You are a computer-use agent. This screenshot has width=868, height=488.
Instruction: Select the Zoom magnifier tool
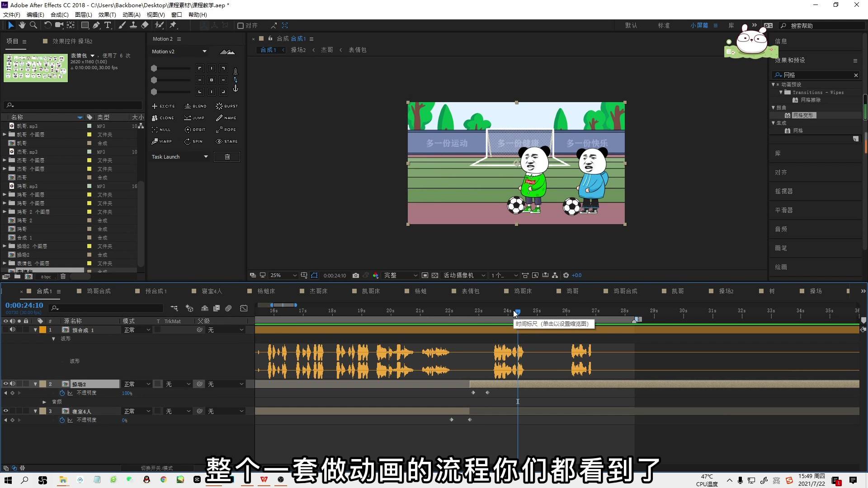33,25
